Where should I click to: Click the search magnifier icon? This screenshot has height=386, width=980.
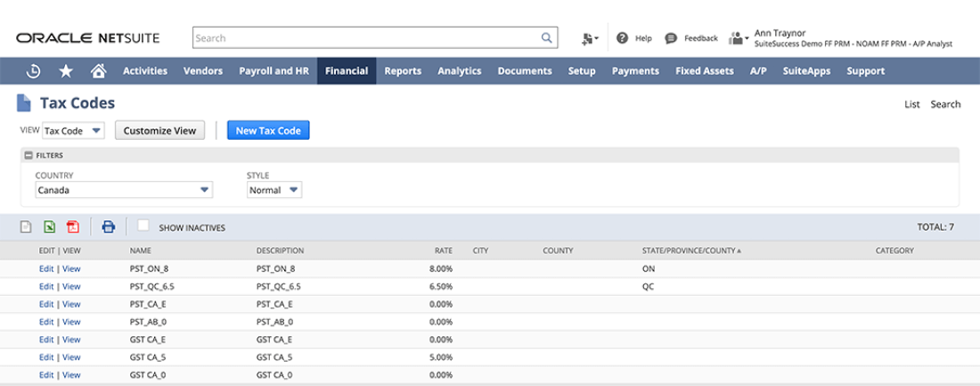point(546,38)
